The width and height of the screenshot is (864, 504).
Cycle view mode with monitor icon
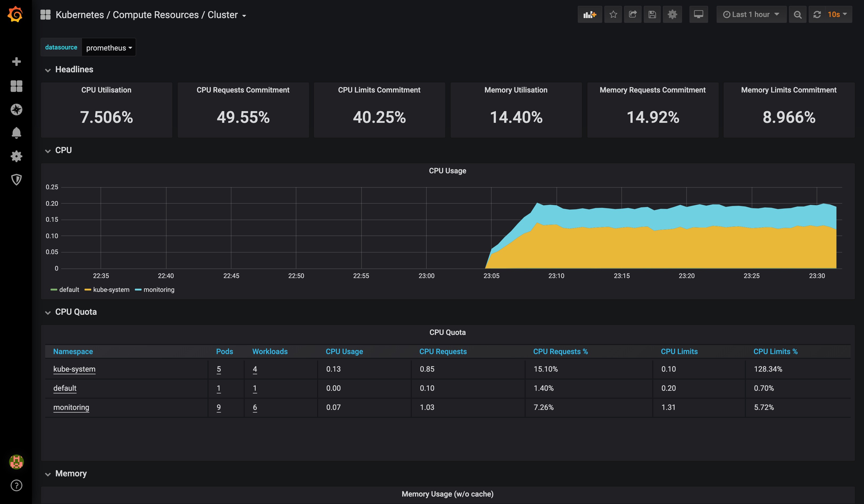[x=698, y=14]
